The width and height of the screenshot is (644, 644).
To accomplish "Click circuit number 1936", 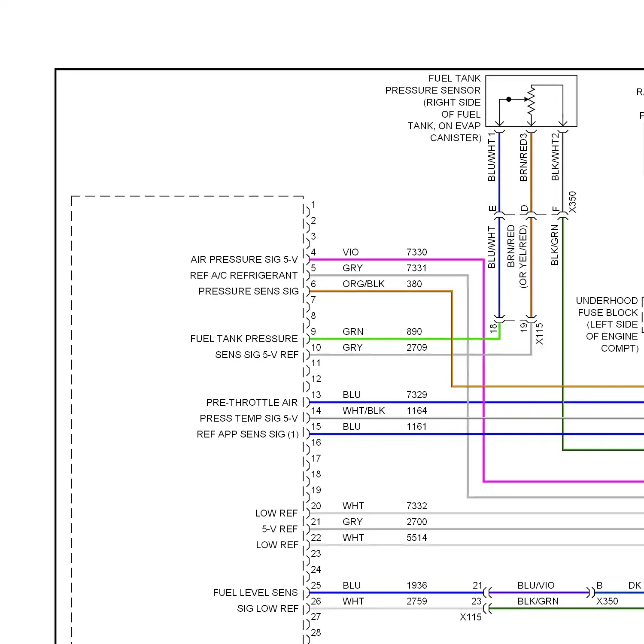I will tap(416, 585).
